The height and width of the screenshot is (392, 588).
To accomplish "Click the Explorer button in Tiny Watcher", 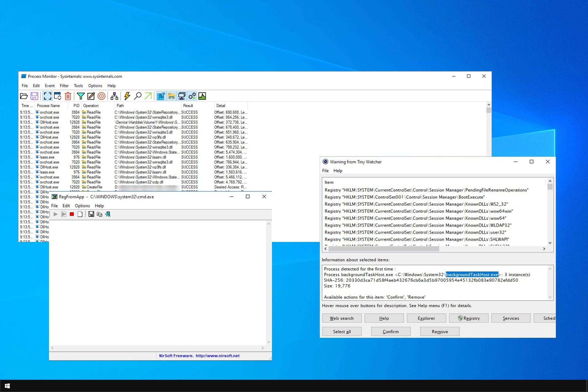I will click(426, 318).
